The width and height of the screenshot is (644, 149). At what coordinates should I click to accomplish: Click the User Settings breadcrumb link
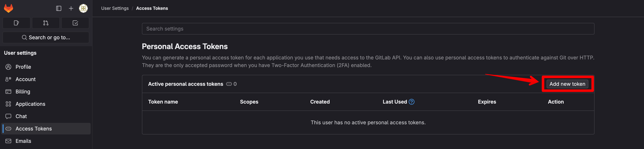click(x=115, y=8)
